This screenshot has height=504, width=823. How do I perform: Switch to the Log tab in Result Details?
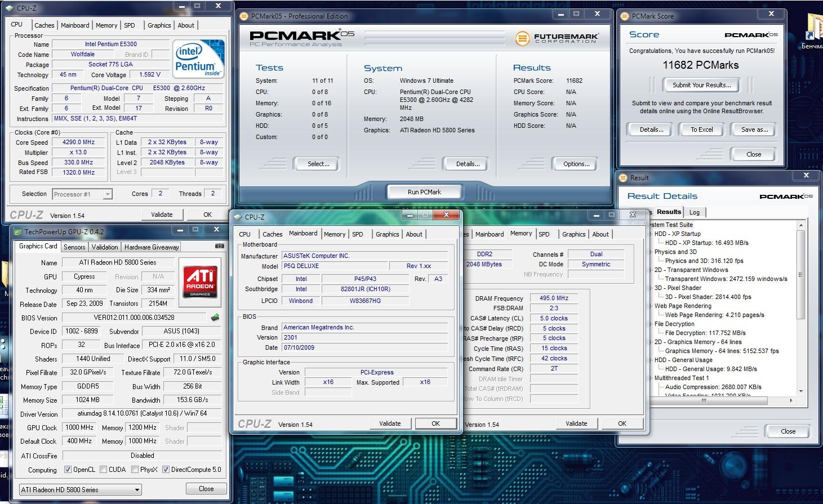[x=695, y=212]
